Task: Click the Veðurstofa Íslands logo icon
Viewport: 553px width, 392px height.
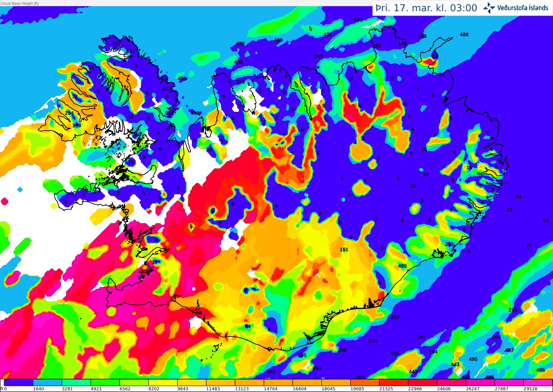Action: [489, 7]
